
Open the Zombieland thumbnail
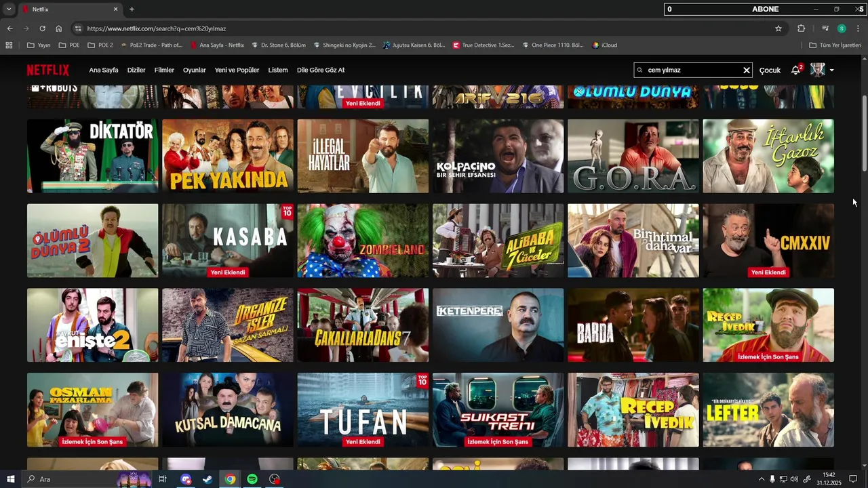click(363, 241)
